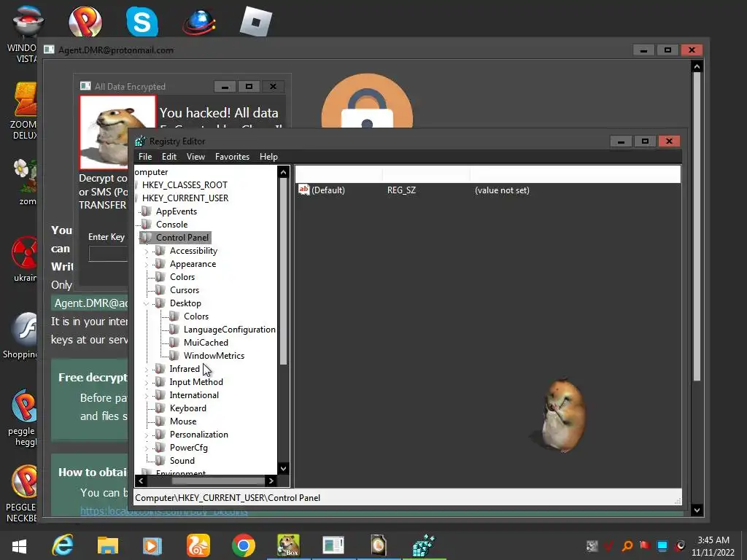Select the International key label
Screen dimensions: 747x560
pyautogui.click(x=194, y=395)
